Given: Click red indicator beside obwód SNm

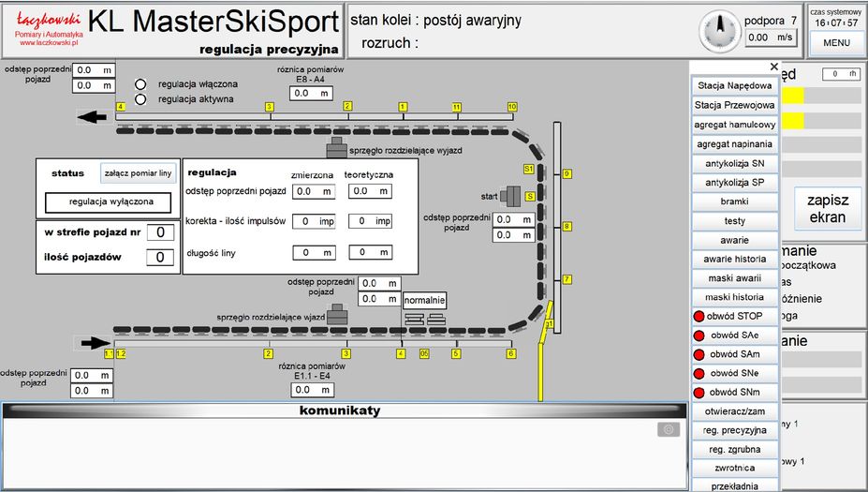Looking at the screenshot, I should (x=699, y=393).
